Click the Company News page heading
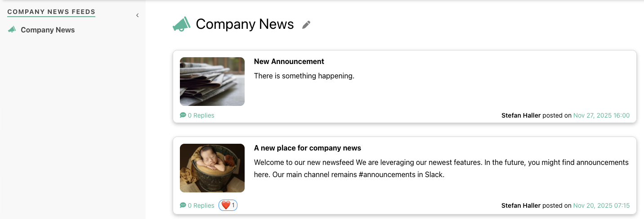The image size is (644, 219). click(245, 24)
